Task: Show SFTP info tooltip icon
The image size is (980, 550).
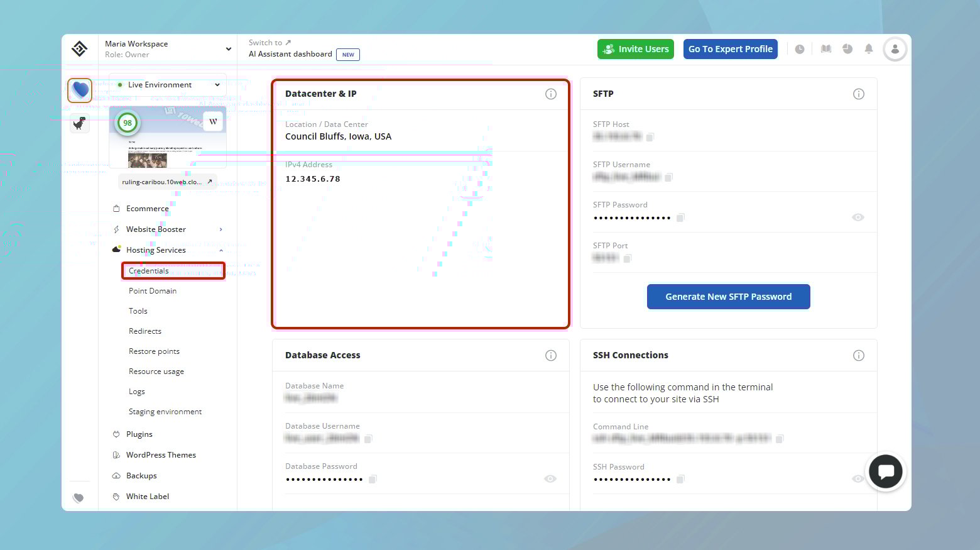Action: [859, 94]
